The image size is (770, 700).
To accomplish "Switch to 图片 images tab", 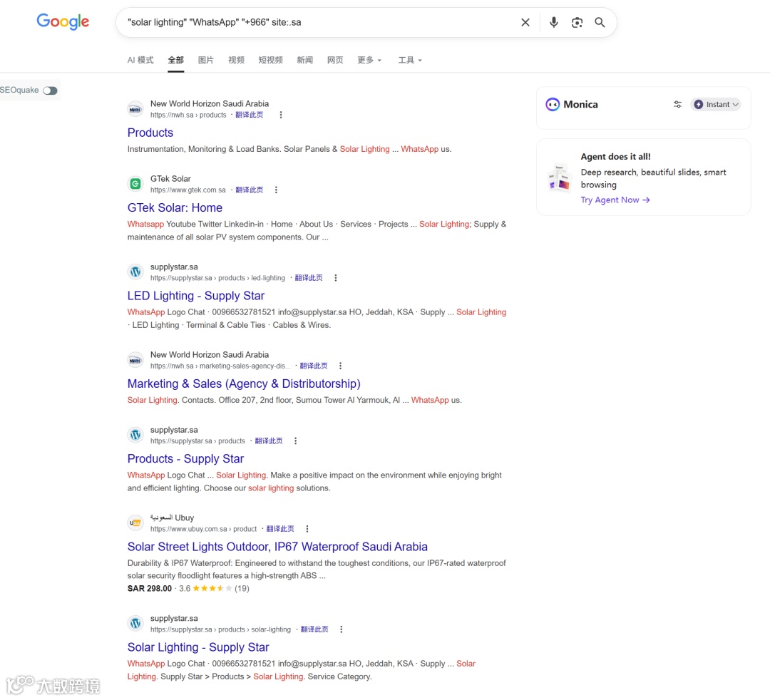I will point(206,60).
